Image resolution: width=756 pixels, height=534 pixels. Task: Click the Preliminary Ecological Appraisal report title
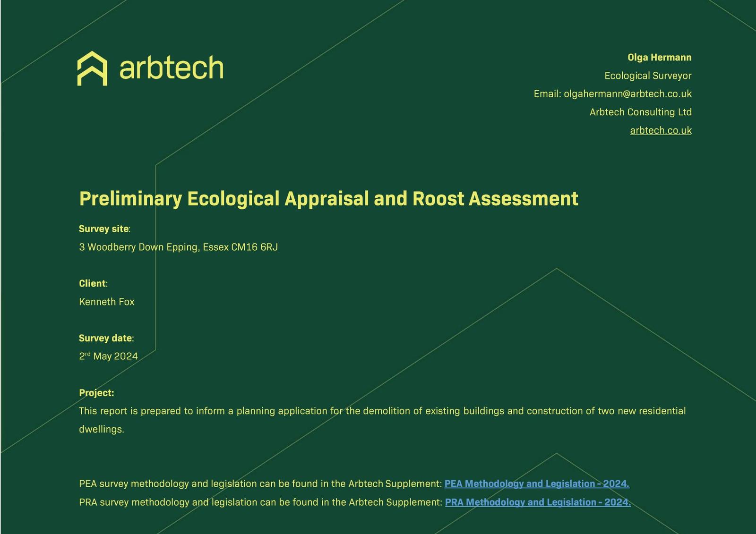pyautogui.click(x=328, y=199)
